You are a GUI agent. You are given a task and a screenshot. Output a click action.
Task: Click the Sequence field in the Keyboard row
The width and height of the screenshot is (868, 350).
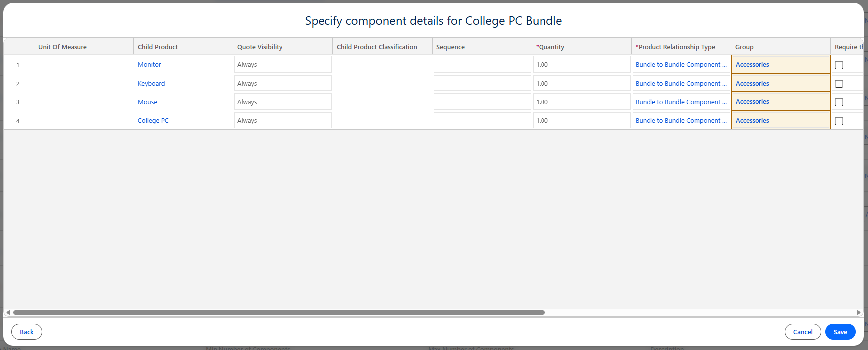coord(482,84)
